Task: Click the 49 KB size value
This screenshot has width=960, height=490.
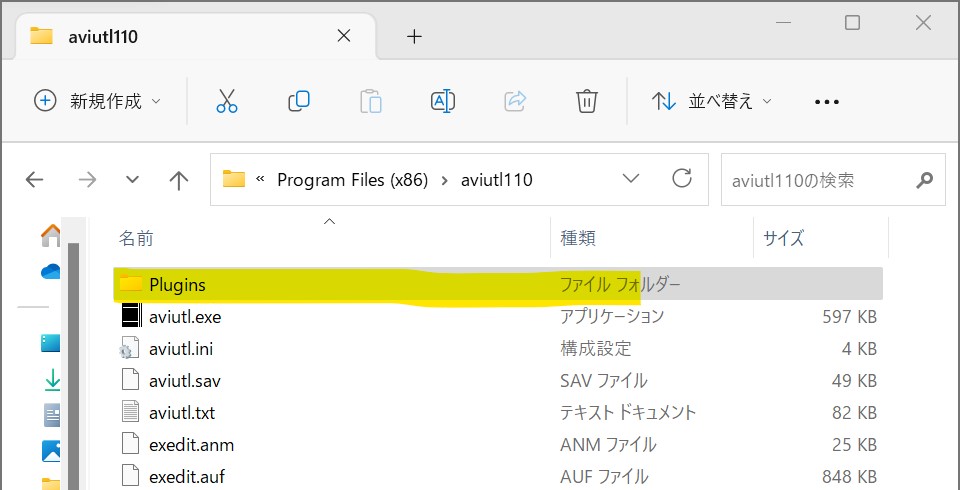Action: point(854,380)
